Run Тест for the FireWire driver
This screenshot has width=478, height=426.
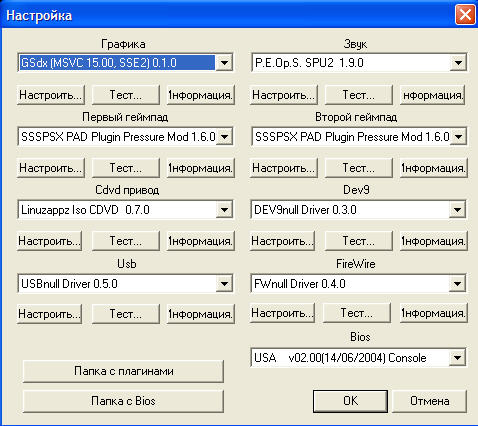click(x=357, y=313)
